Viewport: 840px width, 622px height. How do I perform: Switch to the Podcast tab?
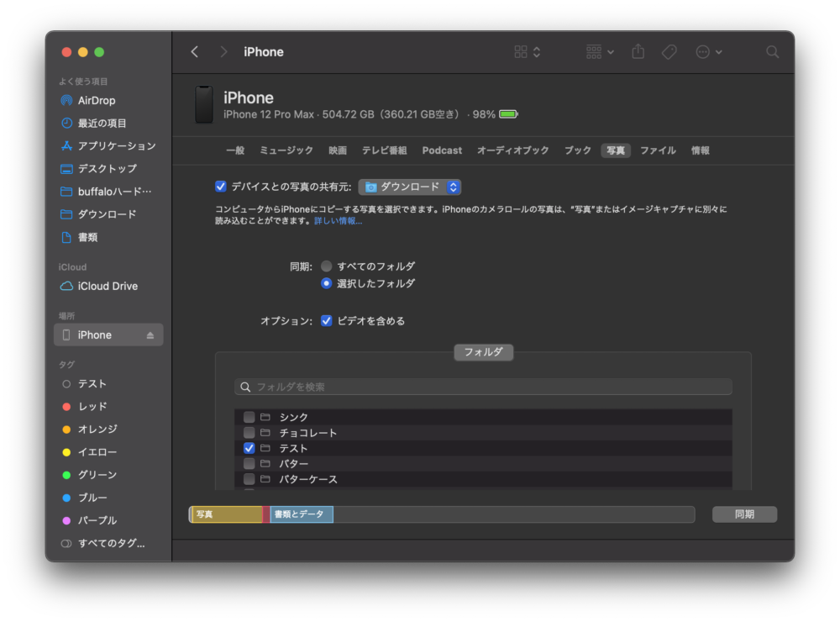click(x=442, y=150)
